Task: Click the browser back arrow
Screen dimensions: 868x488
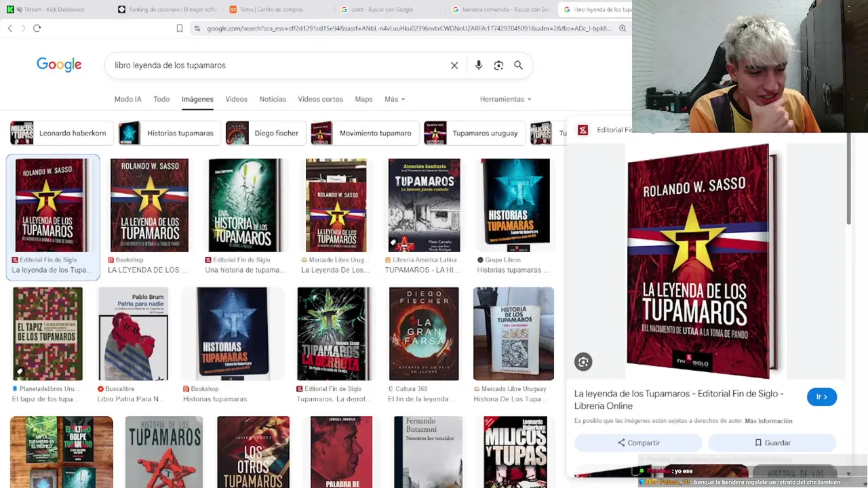Action: click(x=9, y=28)
